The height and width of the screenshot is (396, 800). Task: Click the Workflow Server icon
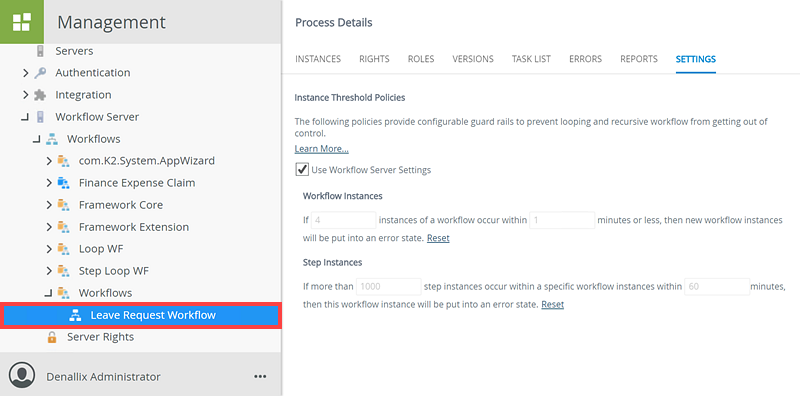pos(40,117)
